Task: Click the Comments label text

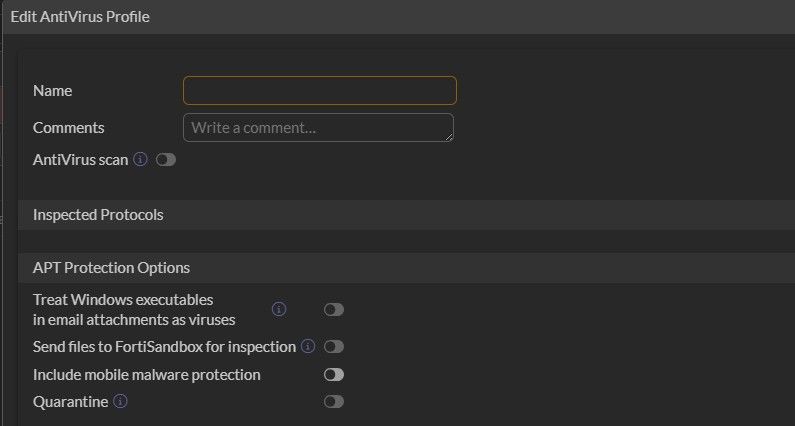Action: [68, 128]
